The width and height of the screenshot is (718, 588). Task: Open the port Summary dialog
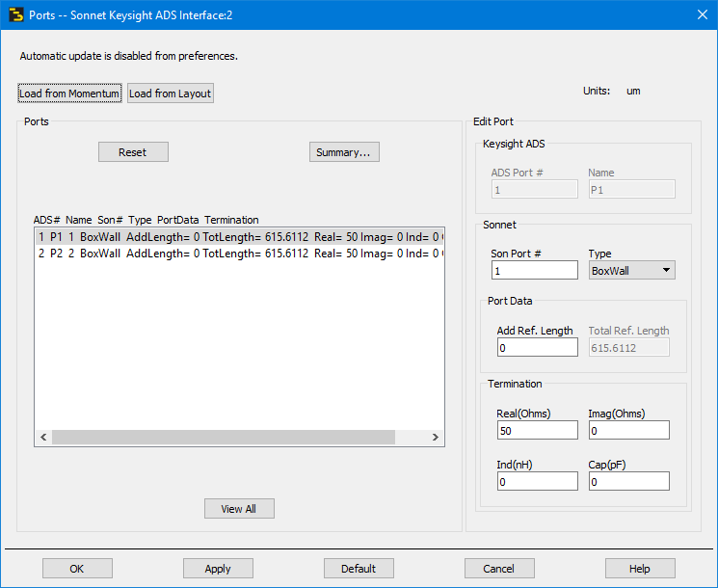344,152
